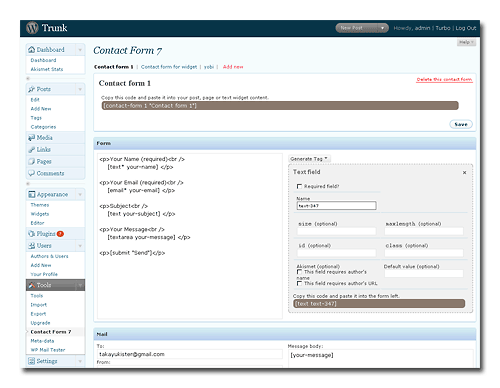Image resolution: width=500 pixels, height=388 pixels.
Task: Click the Save button
Action: coord(461,124)
